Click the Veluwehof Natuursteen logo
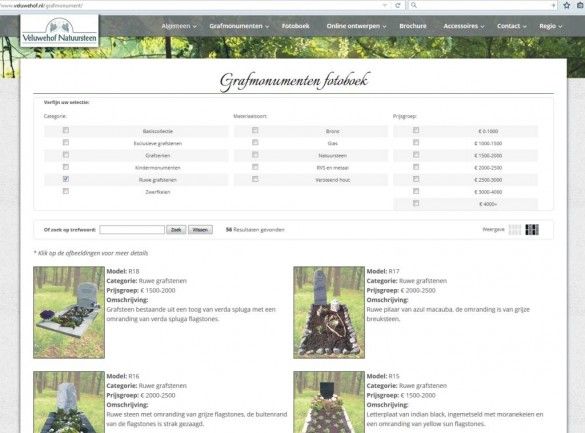This screenshot has width=585, height=433. (60, 31)
